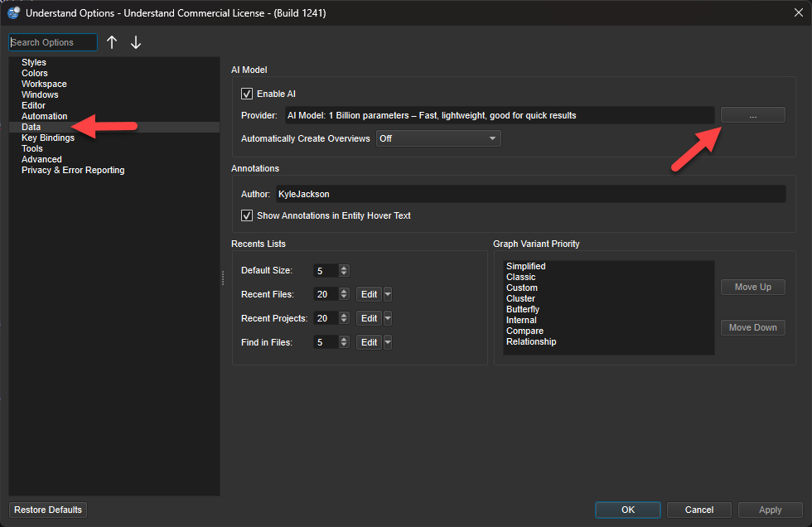
Task: Click the Recent Files spinner arrows
Action: 344,294
